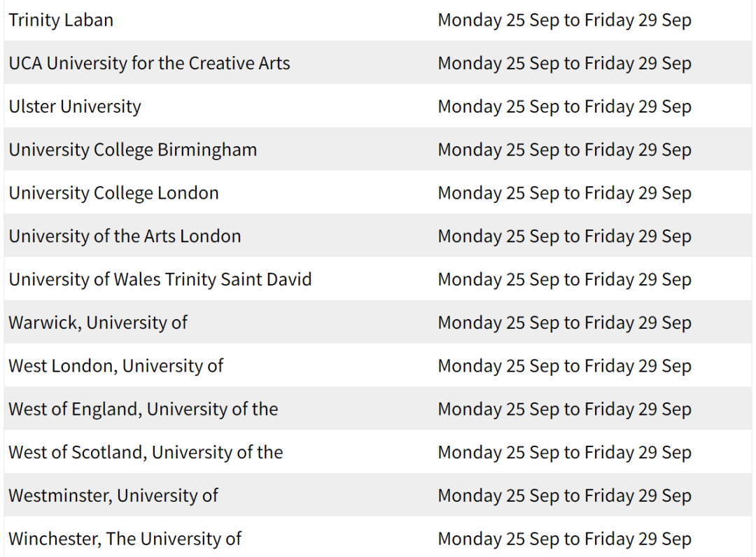Click the Trinity Laban row name
The width and height of the screenshot is (756, 557).
tap(61, 20)
